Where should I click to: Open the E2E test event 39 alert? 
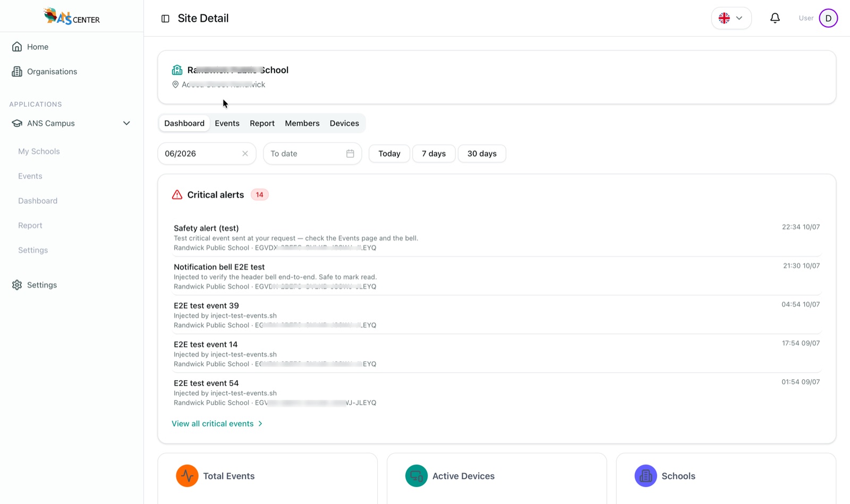point(497,315)
